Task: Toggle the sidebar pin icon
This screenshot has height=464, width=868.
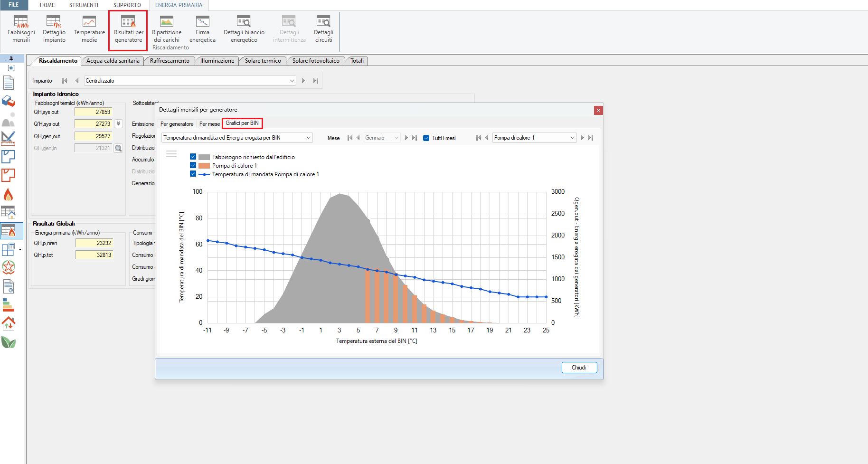Action: point(11,59)
